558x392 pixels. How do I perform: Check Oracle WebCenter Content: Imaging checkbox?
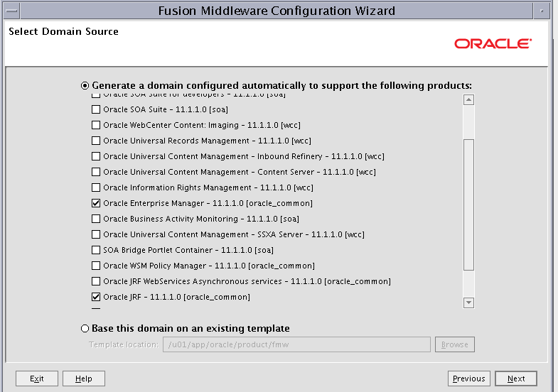(x=96, y=125)
